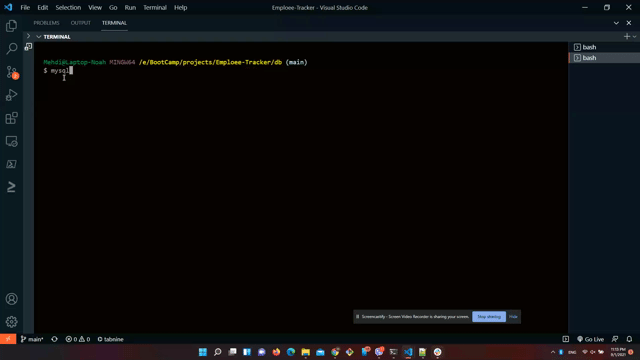The height and width of the screenshot is (360, 640).
Task: Open the Mail app from the taskbar
Action: [320, 352]
